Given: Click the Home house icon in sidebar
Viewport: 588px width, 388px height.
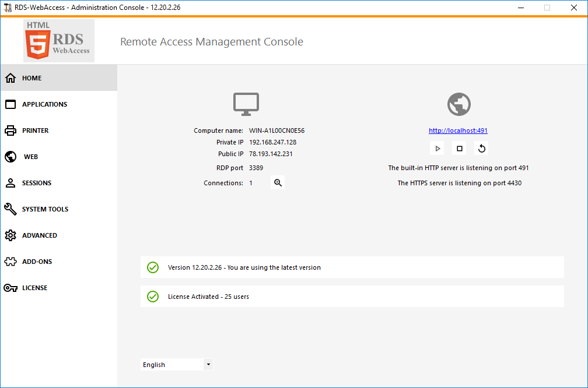Looking at the screenshot, I should pos(10,78).
